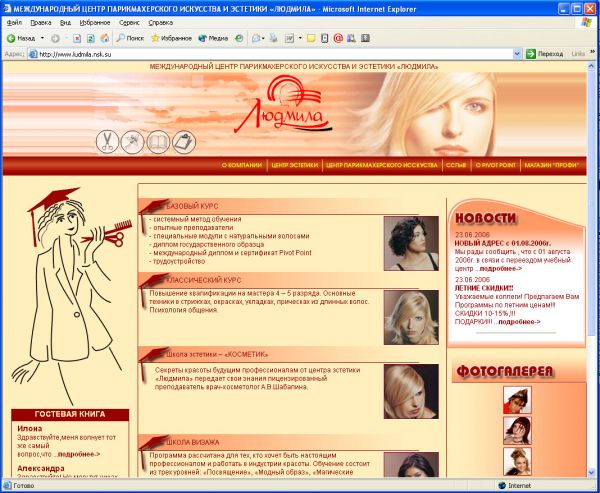Click the ФОТОГАЛЕРЕЯ heading
The image size is (600, 493).
[505, 371]
